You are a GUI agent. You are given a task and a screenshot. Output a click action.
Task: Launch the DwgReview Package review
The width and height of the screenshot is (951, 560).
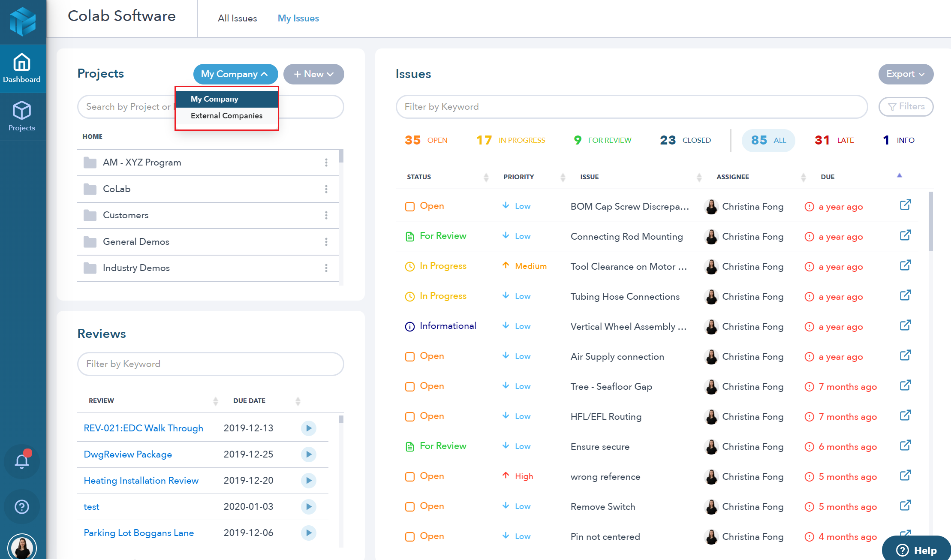click(x=309, y=454)
